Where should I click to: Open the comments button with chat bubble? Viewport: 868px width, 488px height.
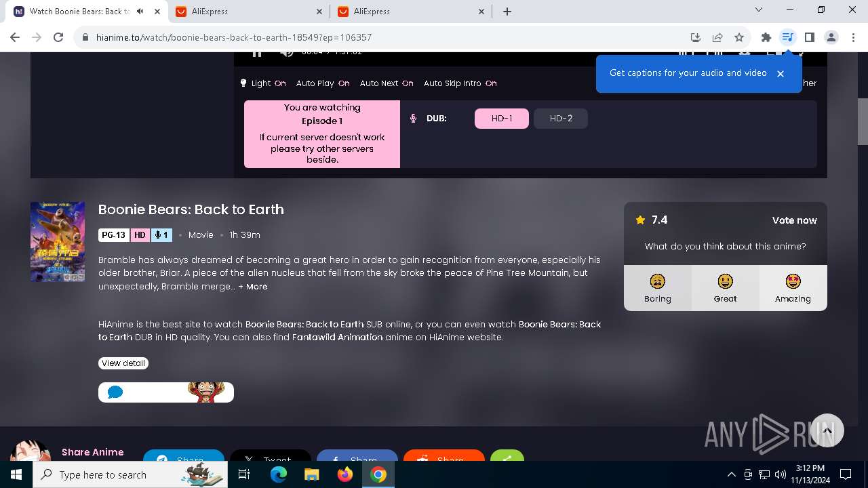point(166,392)
